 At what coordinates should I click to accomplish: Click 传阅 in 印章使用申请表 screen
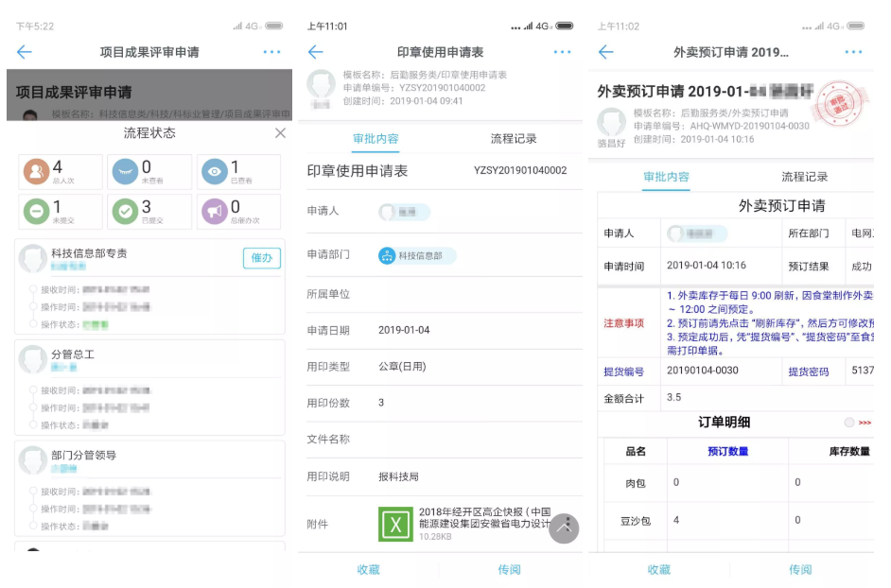point(509,569)
